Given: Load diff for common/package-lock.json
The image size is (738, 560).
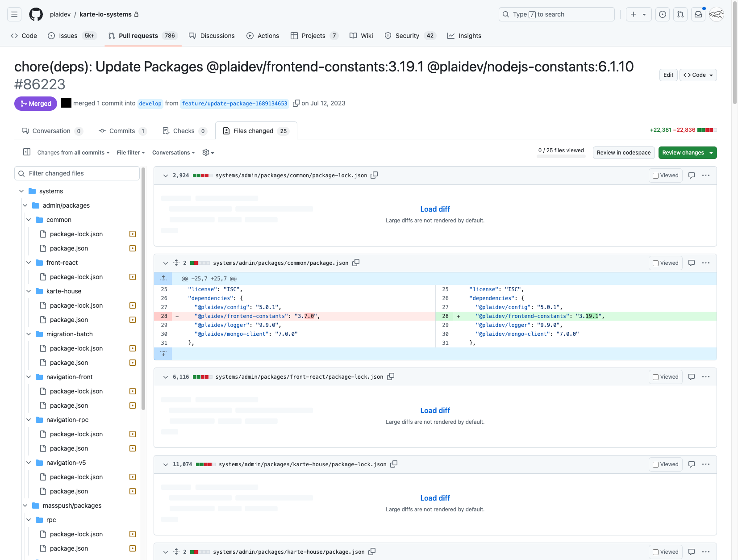Looking at the screenshot, I should pos(435,209).
